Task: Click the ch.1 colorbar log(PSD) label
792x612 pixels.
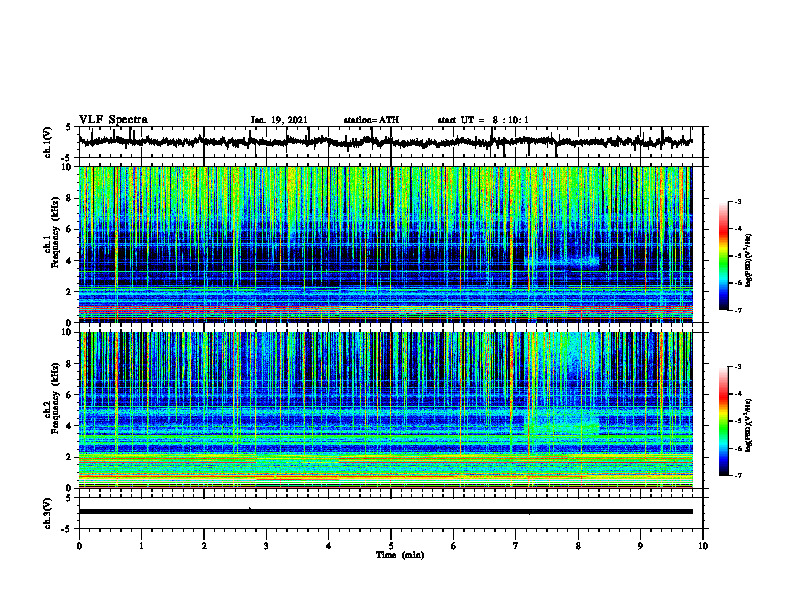Action: coord(749,260)
